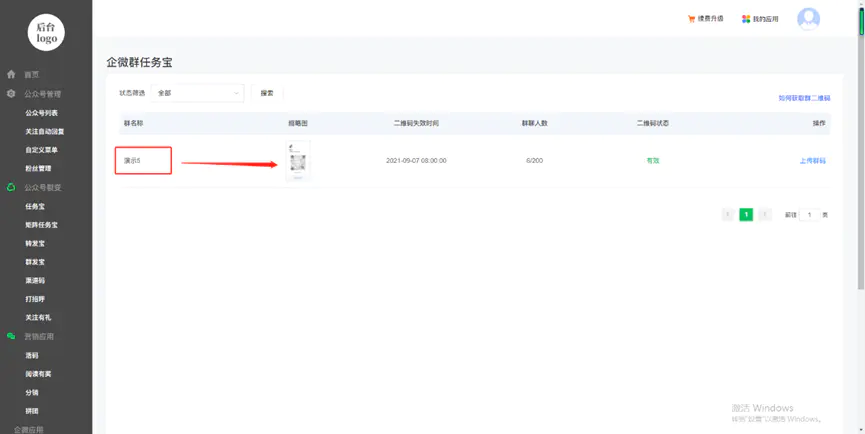The image size is (865, 434).
Task: Open the 如何获取群二维码 help link
Action: 803,98
